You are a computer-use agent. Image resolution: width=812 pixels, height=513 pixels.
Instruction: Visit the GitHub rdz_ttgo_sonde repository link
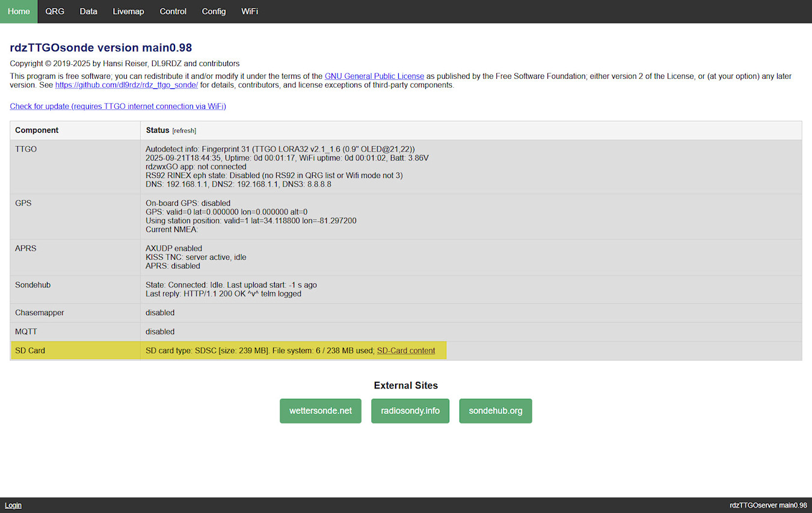click(x=126, y=85)
